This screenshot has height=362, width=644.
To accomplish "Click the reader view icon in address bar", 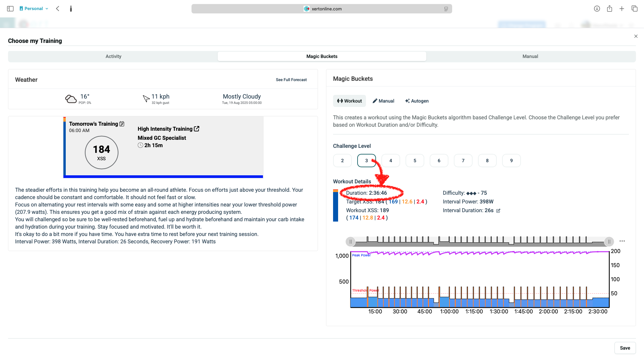I will click(446, 9).
